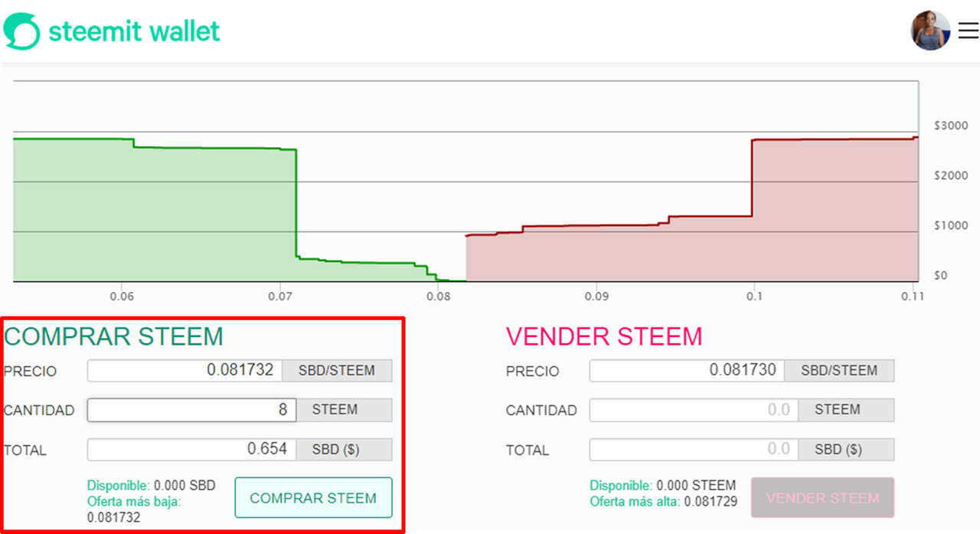Click the VENDER STEEM heading

coord(604,336)
